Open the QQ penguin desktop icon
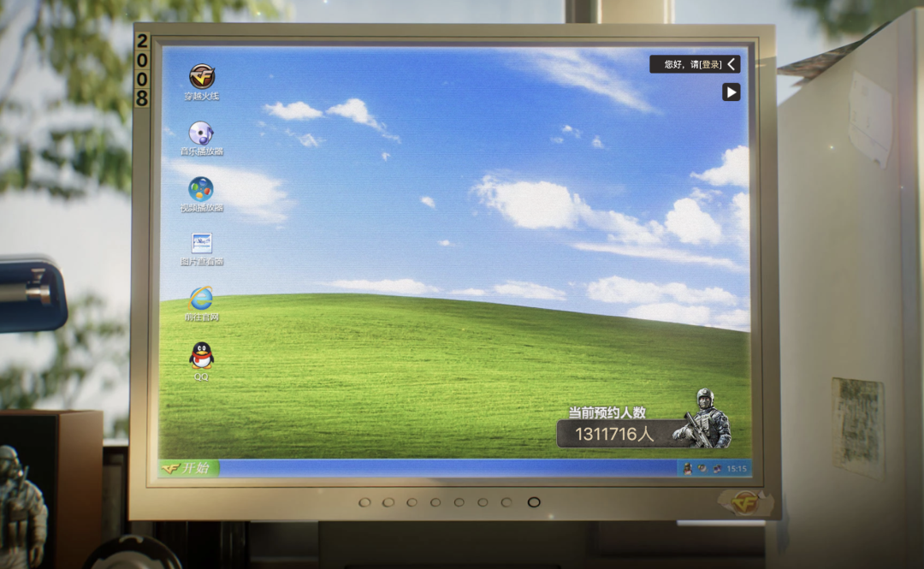This screenshot has height=569, width=924. (x=202, y=361)
